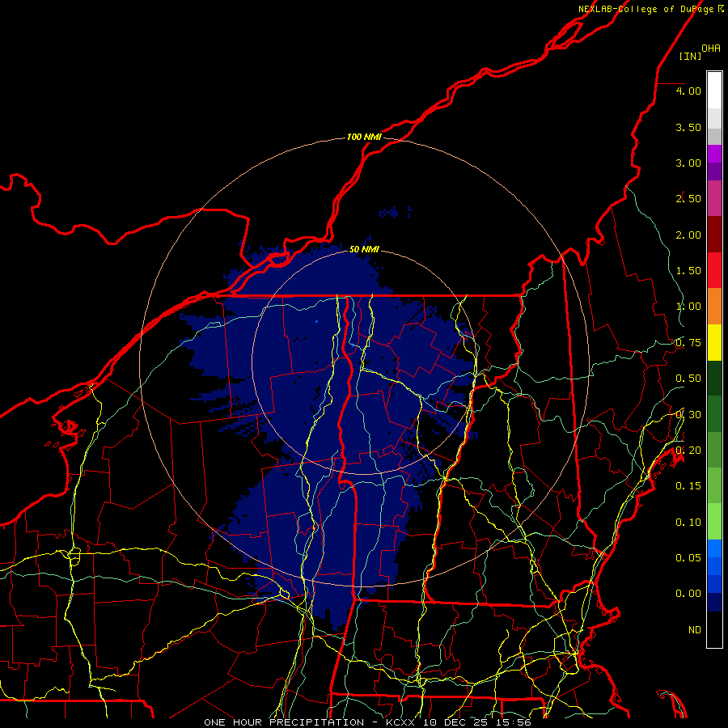Click the 50 NMI range ring label
The width and height of the screenshot is (728, 728).
pos(364,249)
